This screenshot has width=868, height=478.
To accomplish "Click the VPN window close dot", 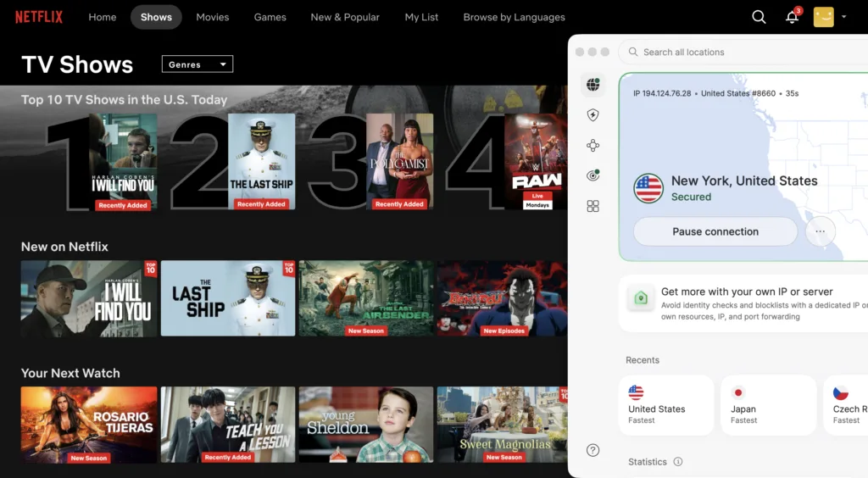I will [x=580, y=52].
